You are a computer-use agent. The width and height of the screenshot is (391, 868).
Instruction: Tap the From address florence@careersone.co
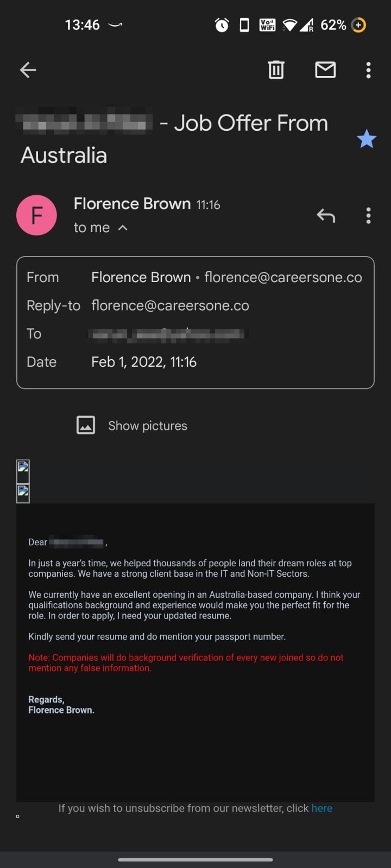[x=283, y=277]
